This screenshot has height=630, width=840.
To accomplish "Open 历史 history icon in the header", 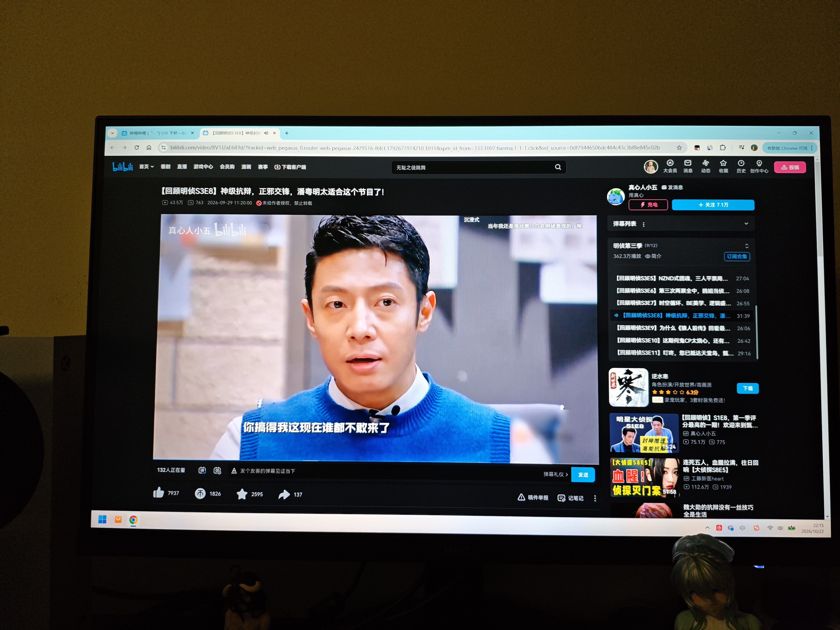I will click(x=741, y=167).
